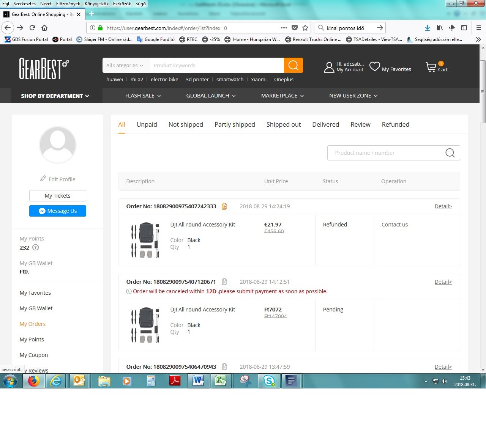The width and height of the screenshot is (486, 448).
Task: Switch to the Not shipped tab
Action: coord(186,124)
